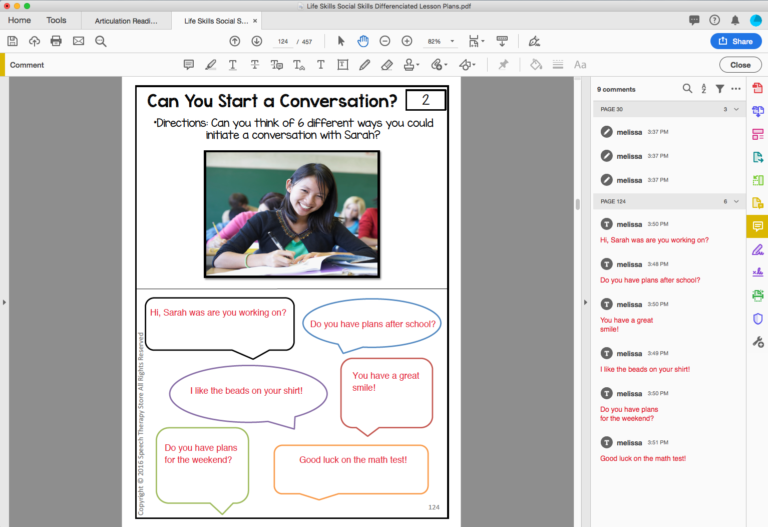Switch to the Tools tab
Viewport: 768px width, 527px height.
coord(56,20)
